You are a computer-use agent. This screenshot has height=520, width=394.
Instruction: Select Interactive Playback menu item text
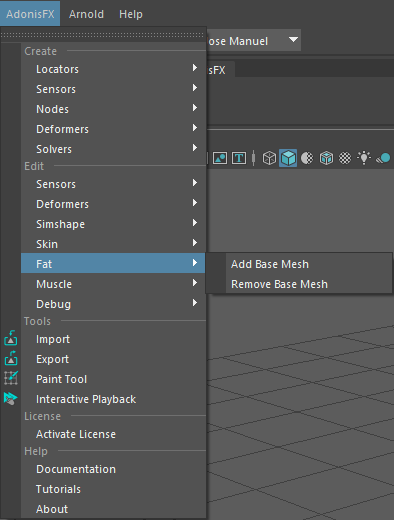[x=86, y=399]
